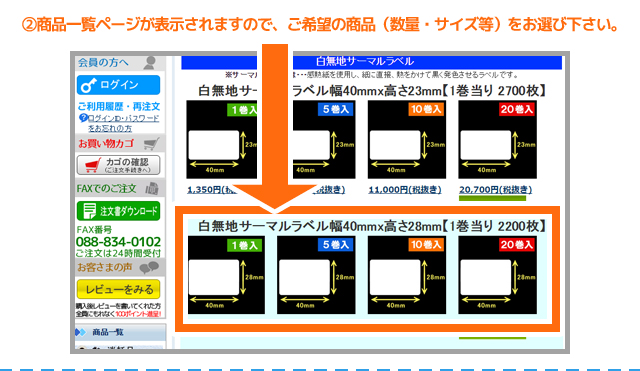
Task: Open the 商品一覧 sidebar menu item
Action: coord(120,332)
